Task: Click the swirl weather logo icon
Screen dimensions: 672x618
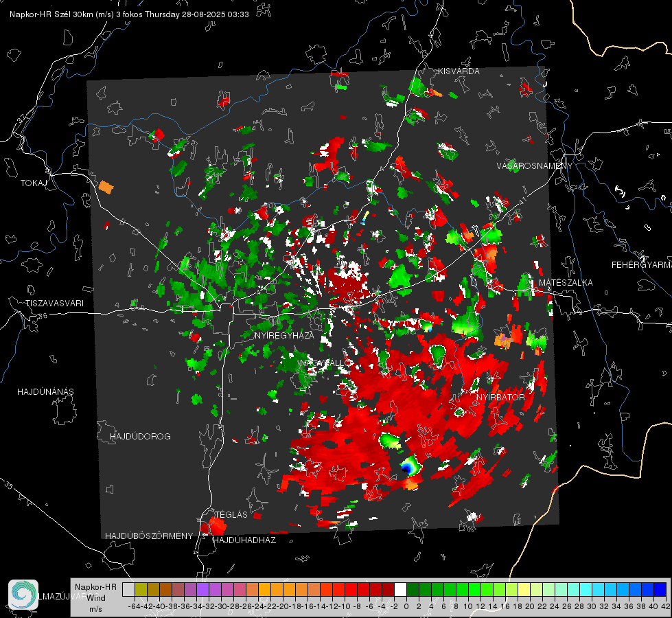Action: point(23,595)
